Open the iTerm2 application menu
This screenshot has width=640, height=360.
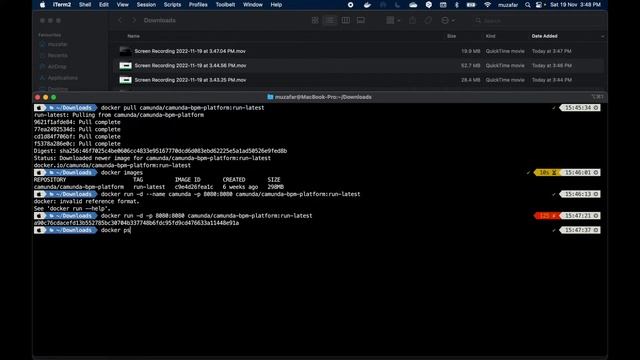62,5
